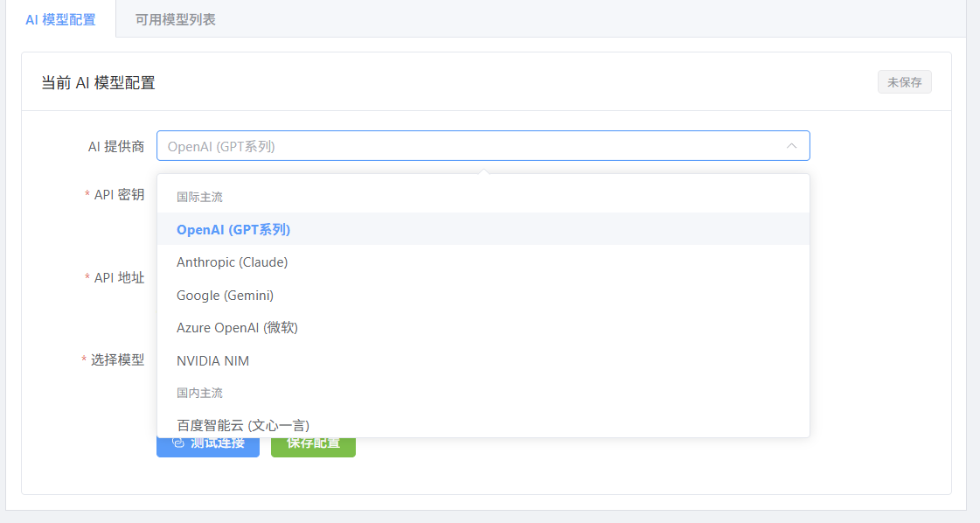
Task: Click the 国际主流 group heading
Action: point(199,198)
